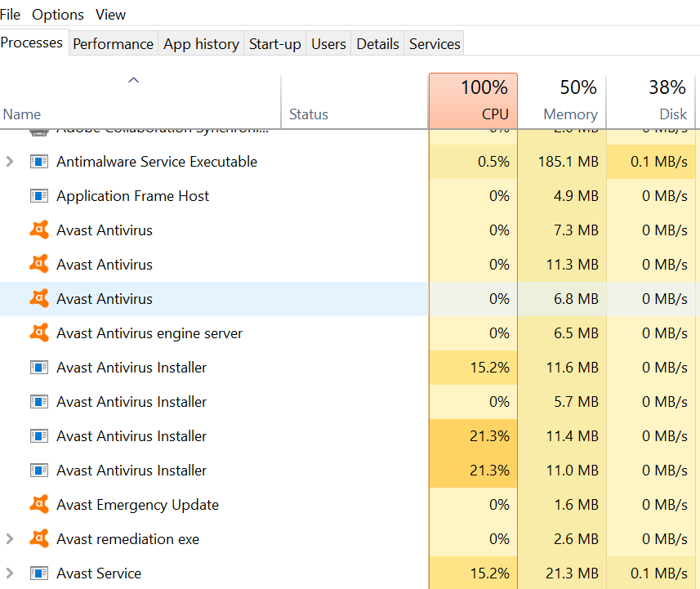Click the Antimalware Service Executable icon
The image size is (700, 589).
coord(39,161)
